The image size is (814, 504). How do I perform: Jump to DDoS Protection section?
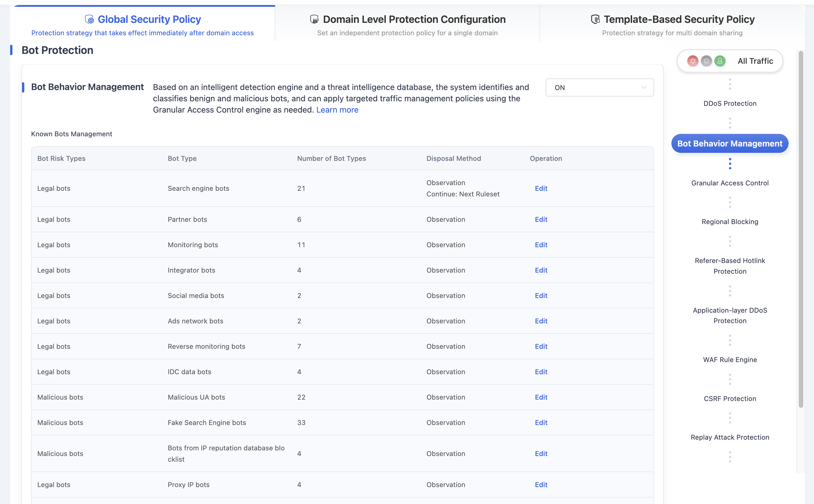[x=730, y=103]
